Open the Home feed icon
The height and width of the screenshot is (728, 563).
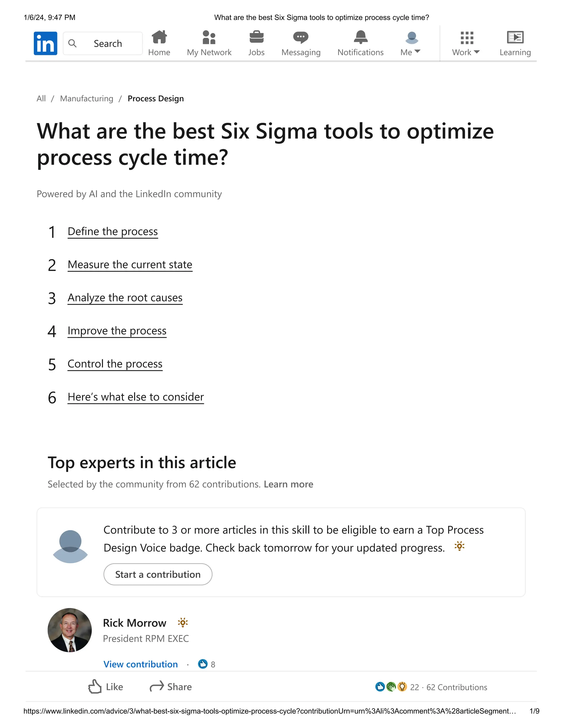pos(159,37)
